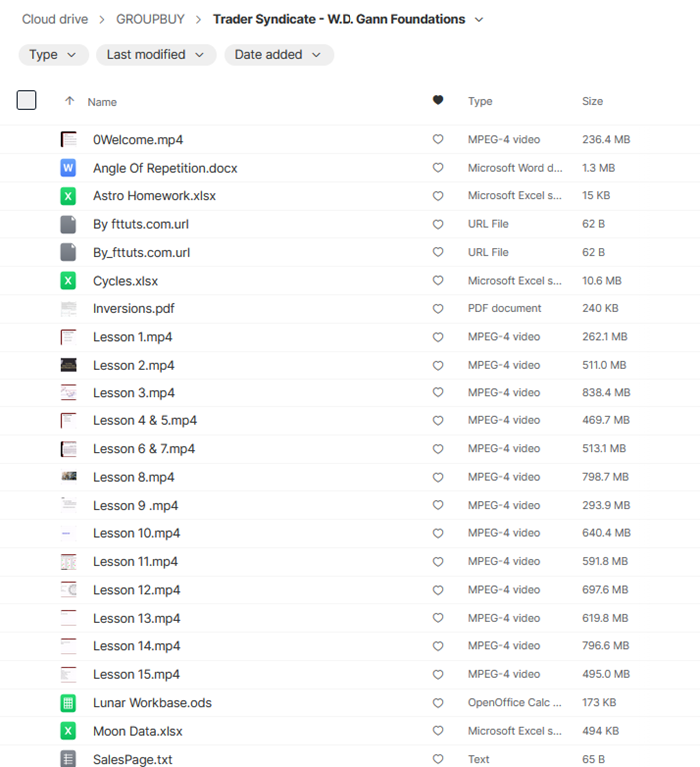The width and height of the screenshot is (700, 767).
Task: Favorite 0Welcome.mp4 with its heart toggle
Action: click(438, 140)
